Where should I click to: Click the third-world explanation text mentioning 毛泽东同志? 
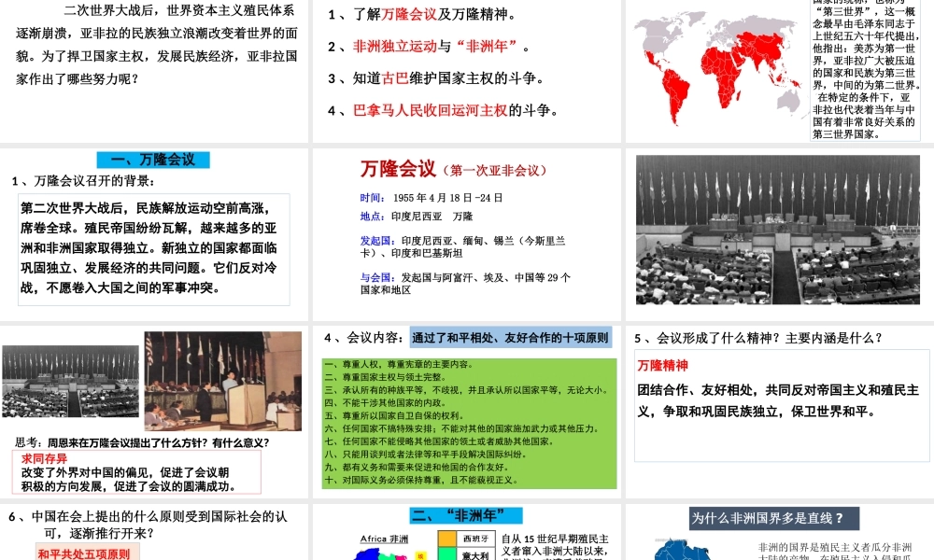pos(866,70)
